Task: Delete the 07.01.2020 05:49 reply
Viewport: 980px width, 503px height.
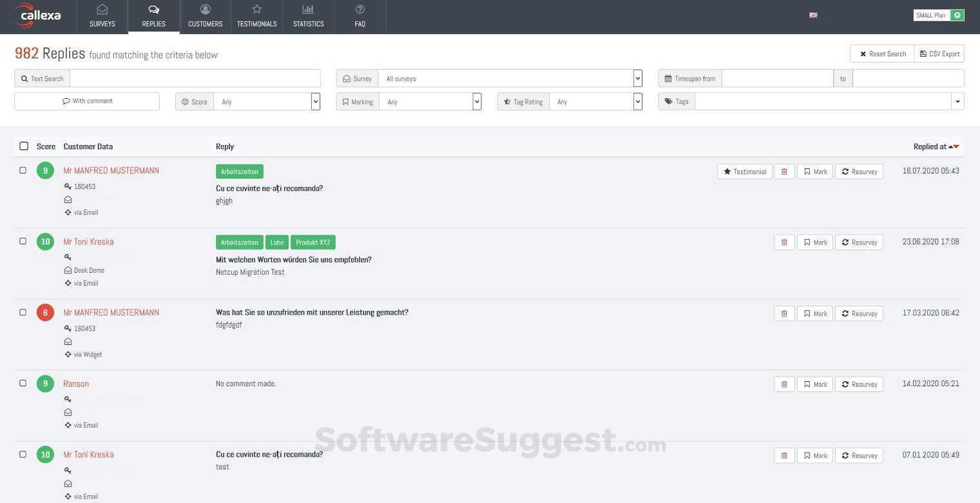Action: 784,455
